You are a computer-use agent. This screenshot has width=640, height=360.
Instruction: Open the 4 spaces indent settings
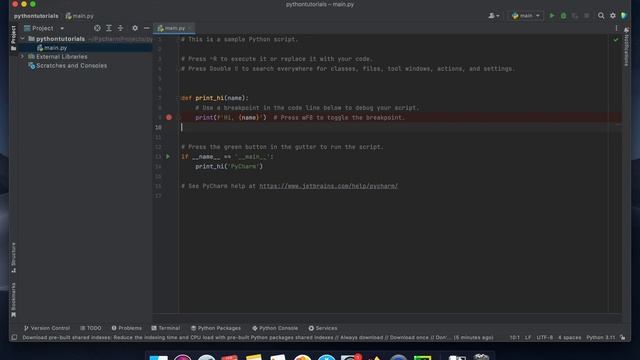coord(569,338)
